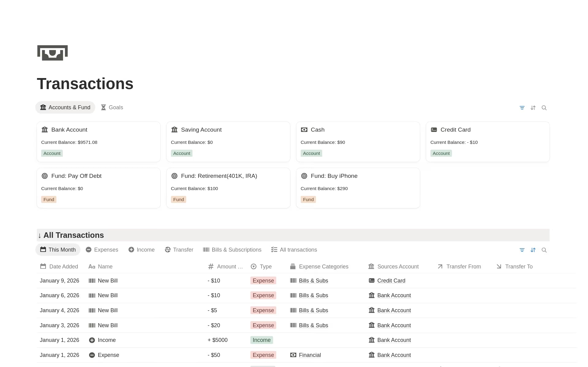Screen dimensions: 588x367
Task: Select the Expenses view filter
Action: [x=102, y=249]
